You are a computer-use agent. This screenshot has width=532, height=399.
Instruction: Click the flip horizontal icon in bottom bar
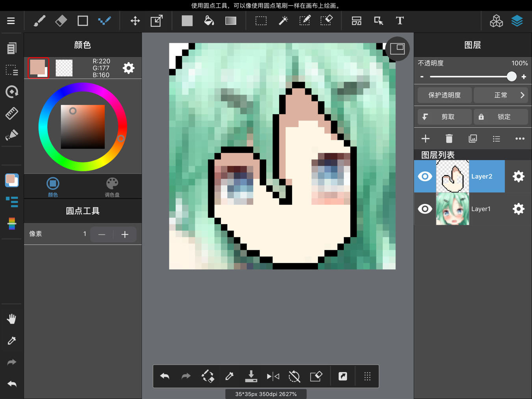pyautogui.click(x=273, y=377)
